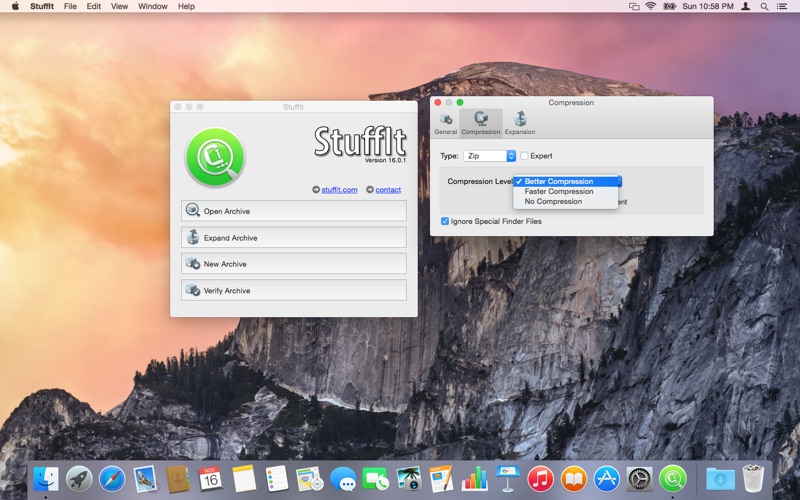The image size is (800, 500).
Task: Click the battery status icon
Action: 669,6
